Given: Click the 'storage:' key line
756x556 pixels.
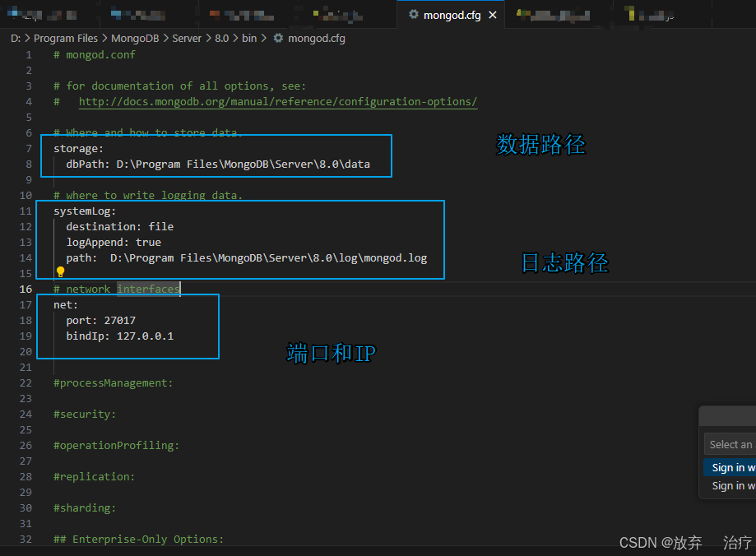Looking at the screenshot, I should (x=79, y=149).
